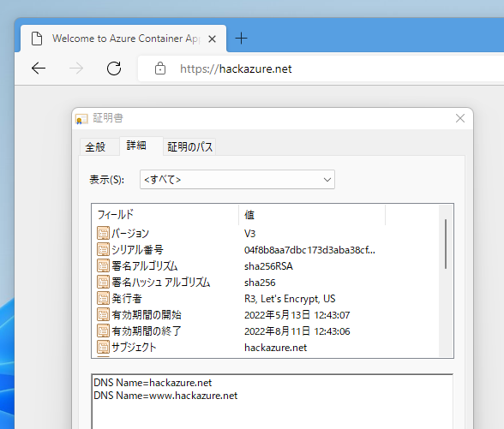This screenshot has width=504, height=429.
Task: Select the 署名アルゴリズム field icon
Action: 103,265
